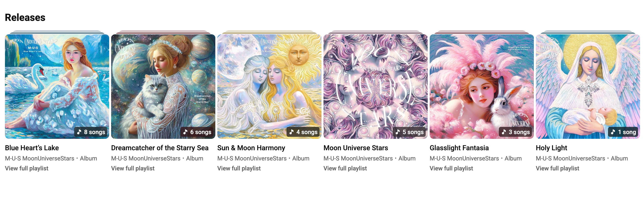View full playlist for Blue Heart's Lake
Image resolution: width=644 pixels, height=200 pixels.
[27, 168]
